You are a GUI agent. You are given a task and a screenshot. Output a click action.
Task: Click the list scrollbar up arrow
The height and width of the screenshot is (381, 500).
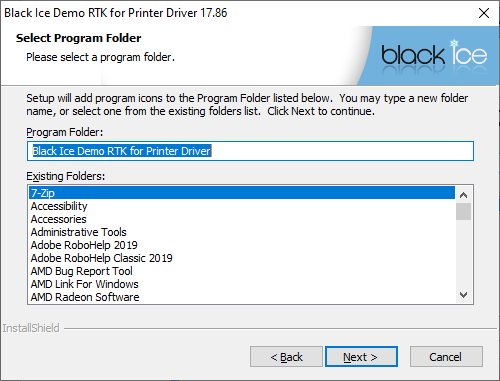(x=463, y=195)
